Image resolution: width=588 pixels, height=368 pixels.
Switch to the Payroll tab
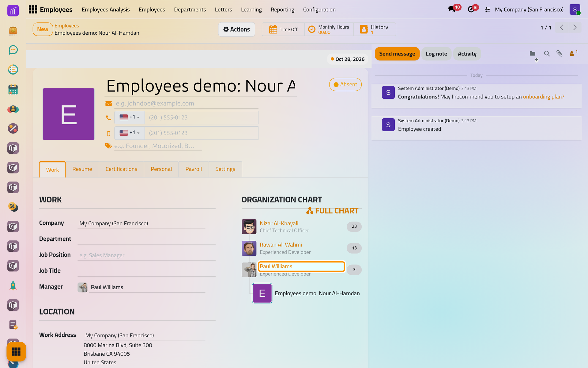click(194, 169)
